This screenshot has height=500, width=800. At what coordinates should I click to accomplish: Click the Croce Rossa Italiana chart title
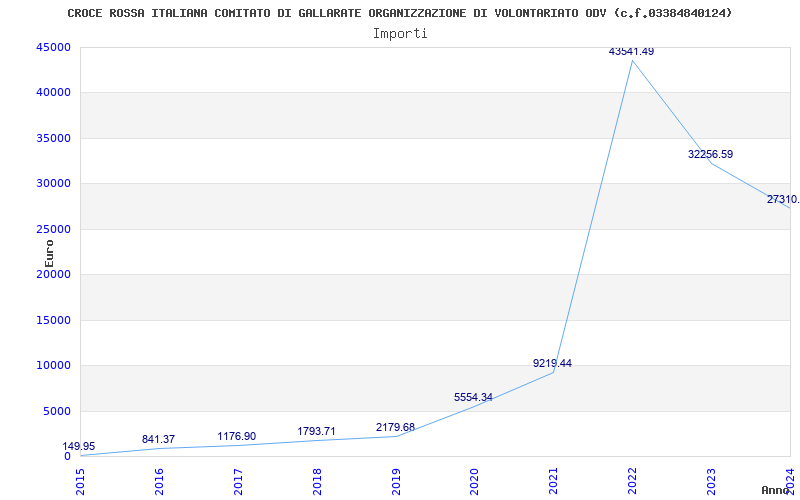coord(400,13)
